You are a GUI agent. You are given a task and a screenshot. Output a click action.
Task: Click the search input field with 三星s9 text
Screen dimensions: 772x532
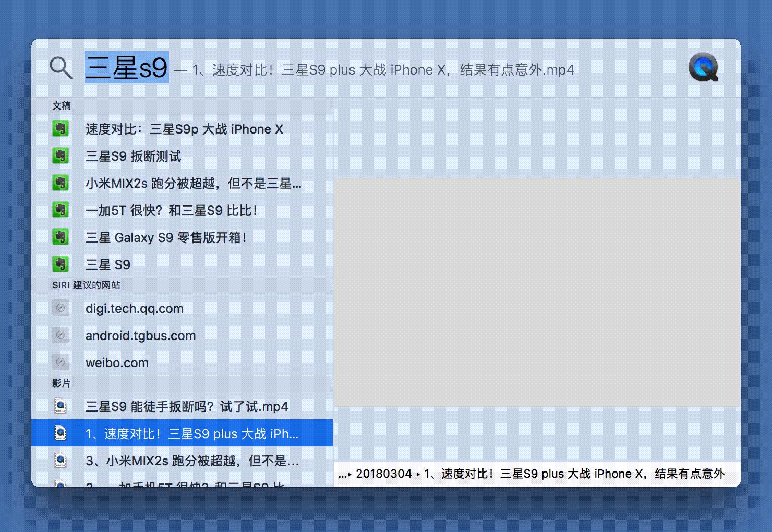pos(127,67)
